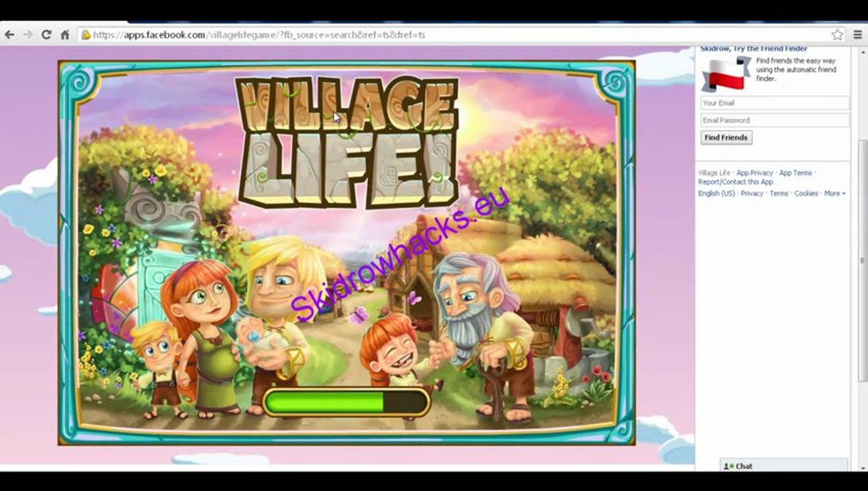This screenshot has width=868, height=491.
Task: Open the Chat bar at the bottom
Action: pyautogui.click(x=784, y=466)
